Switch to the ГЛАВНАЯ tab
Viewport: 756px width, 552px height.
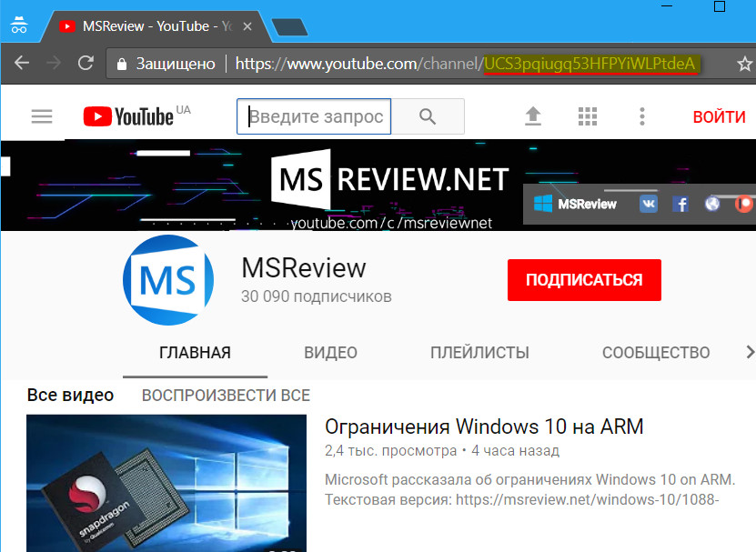(x=195, y=353)
